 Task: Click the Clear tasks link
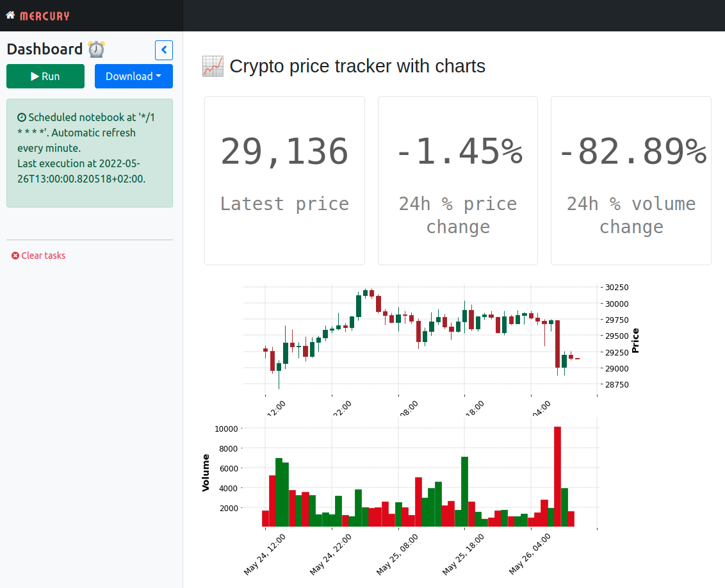38,256
